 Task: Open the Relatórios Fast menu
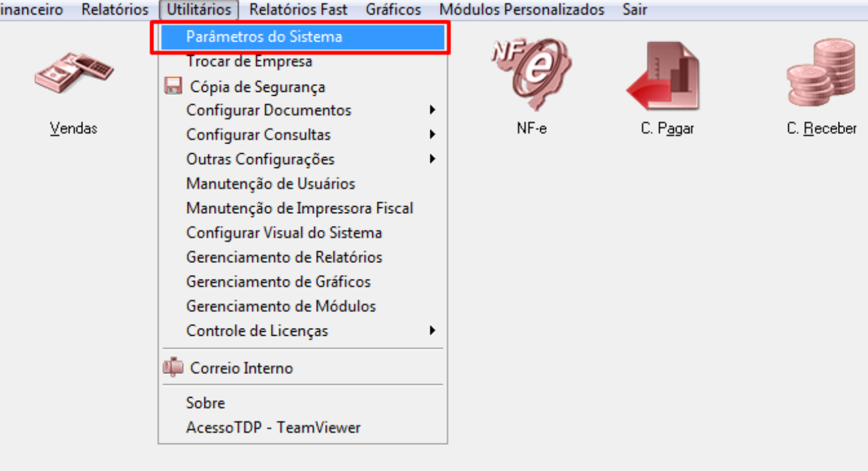(298, 10)
